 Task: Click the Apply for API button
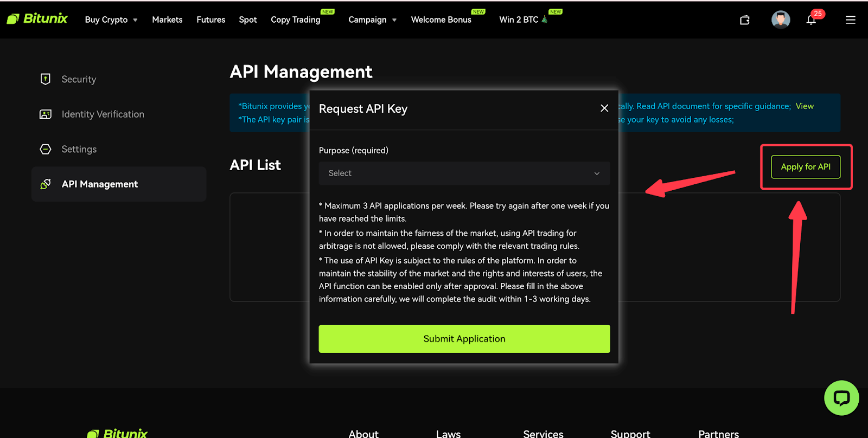click(x=806, y=167)
